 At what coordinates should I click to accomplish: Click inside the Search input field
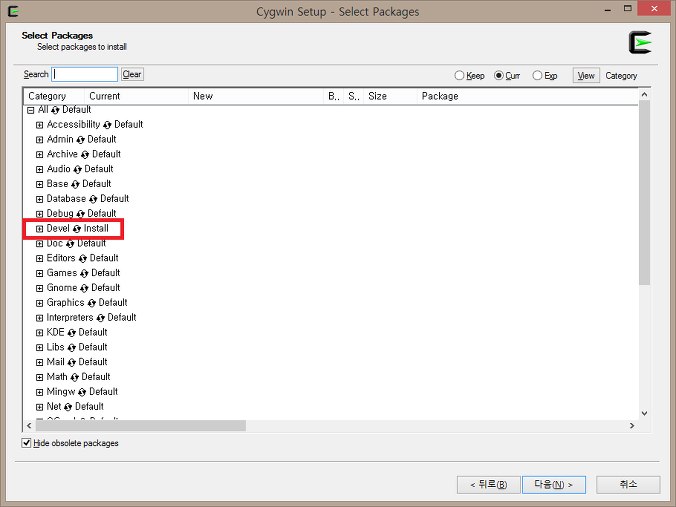pos(84,74)
